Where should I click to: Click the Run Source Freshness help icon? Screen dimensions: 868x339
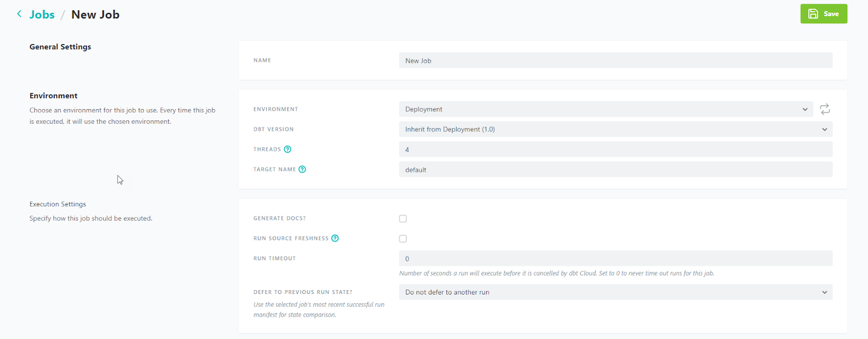(x=335, y=238)
